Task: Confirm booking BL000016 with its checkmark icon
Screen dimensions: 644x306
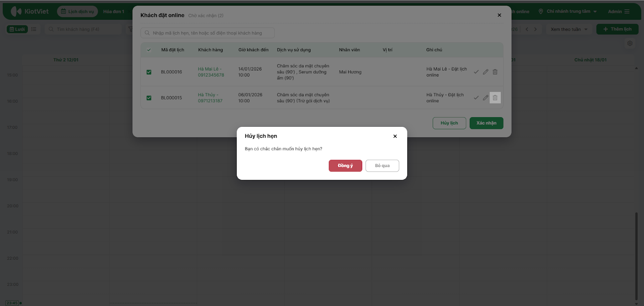Action: (x=476, y=72)
